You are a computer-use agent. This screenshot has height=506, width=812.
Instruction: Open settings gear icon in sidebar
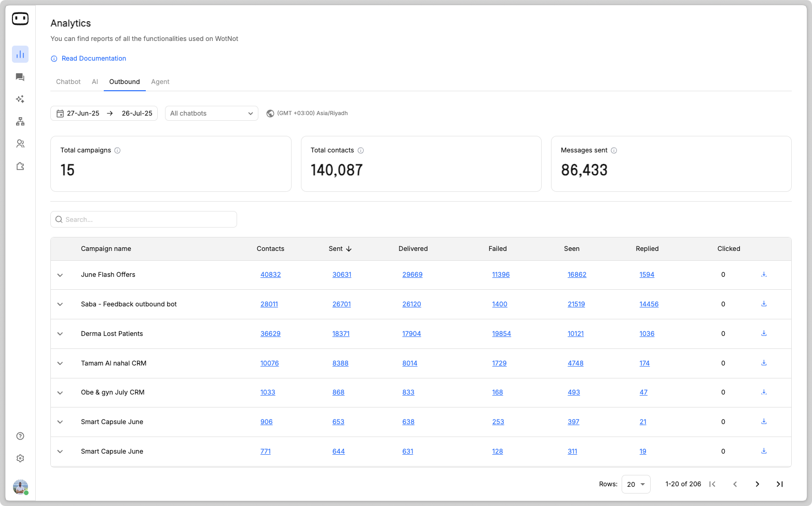[20, 458]
